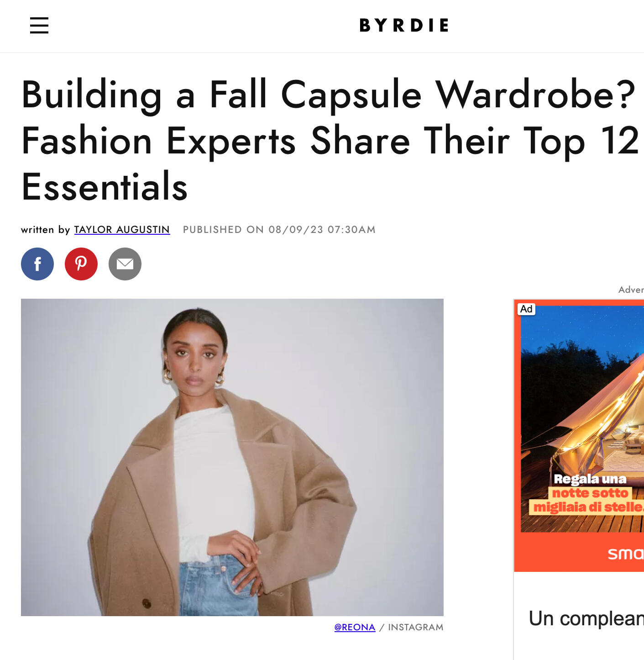Click the orange ad brand banner
The height and width of the screenshot is (660, 644).
tap(579, 553)
